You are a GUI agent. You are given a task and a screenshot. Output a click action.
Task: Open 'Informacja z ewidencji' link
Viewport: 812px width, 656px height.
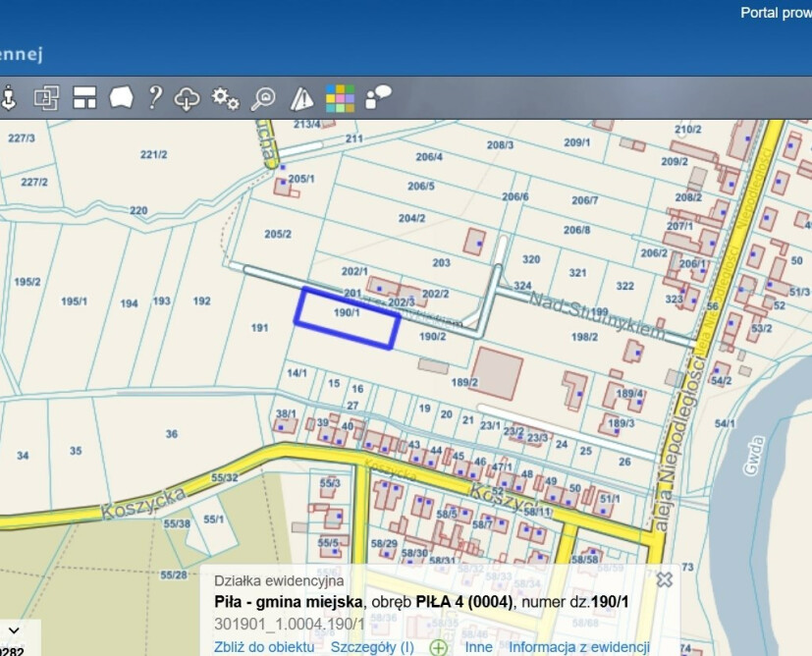tap(579, 647)
